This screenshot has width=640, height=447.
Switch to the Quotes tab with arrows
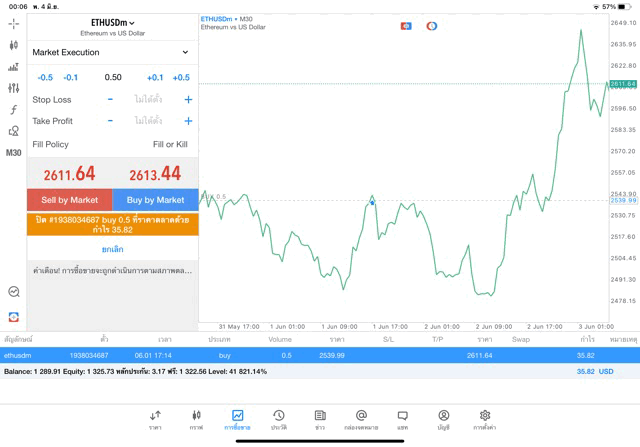coord(155,419)
